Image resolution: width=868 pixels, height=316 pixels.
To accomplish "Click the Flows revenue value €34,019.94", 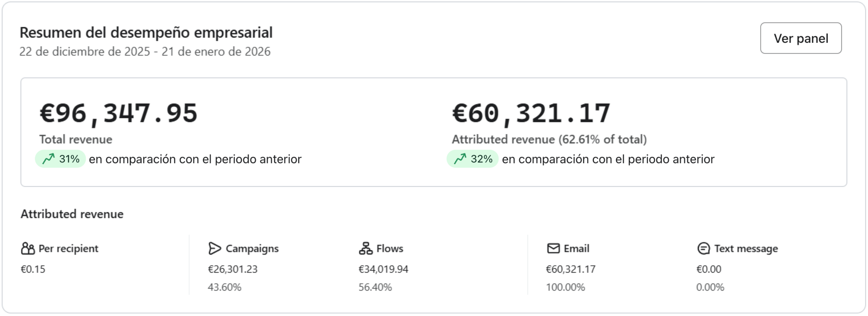I will point(383,269).
